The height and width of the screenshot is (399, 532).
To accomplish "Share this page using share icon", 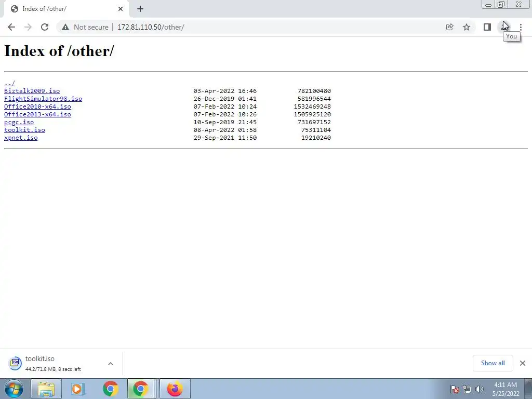I will [x=449, y=27].
